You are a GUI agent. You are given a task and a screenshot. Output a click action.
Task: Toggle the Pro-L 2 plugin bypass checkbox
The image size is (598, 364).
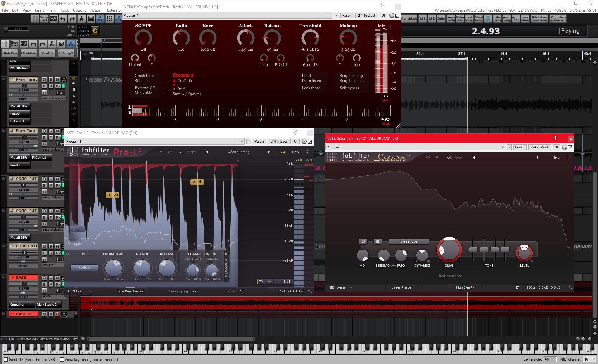(x=310, y=142)
